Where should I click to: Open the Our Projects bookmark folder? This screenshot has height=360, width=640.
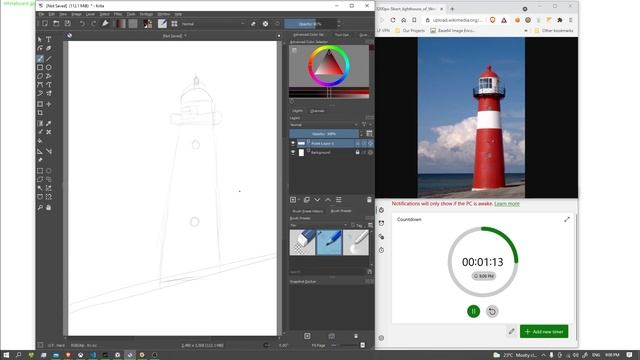(410, 31)
